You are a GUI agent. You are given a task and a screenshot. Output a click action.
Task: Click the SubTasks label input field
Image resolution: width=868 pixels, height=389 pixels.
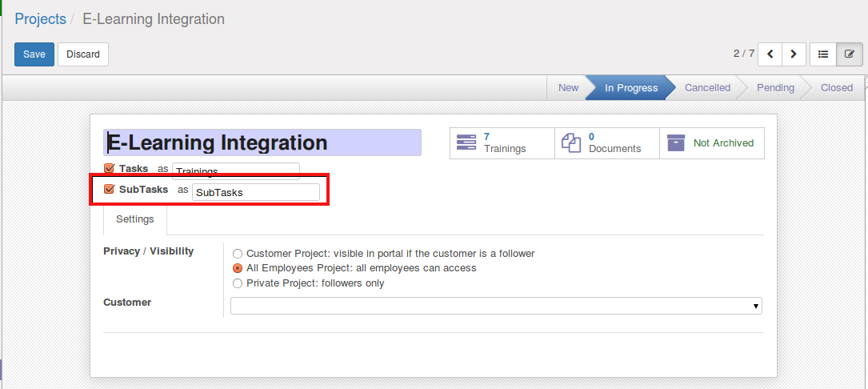tap(255, 192)
